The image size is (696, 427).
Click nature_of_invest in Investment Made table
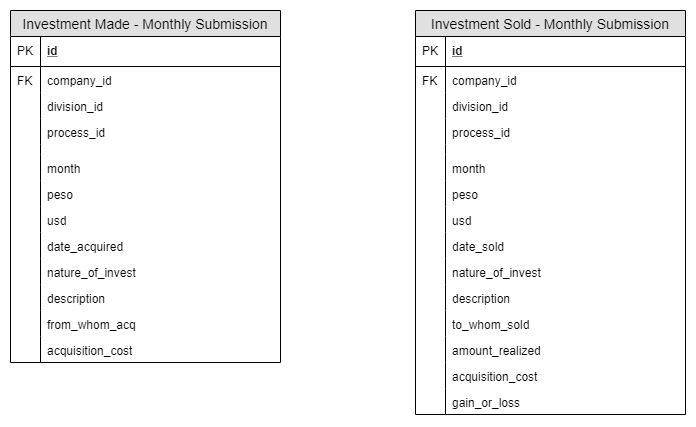point(91,273)
